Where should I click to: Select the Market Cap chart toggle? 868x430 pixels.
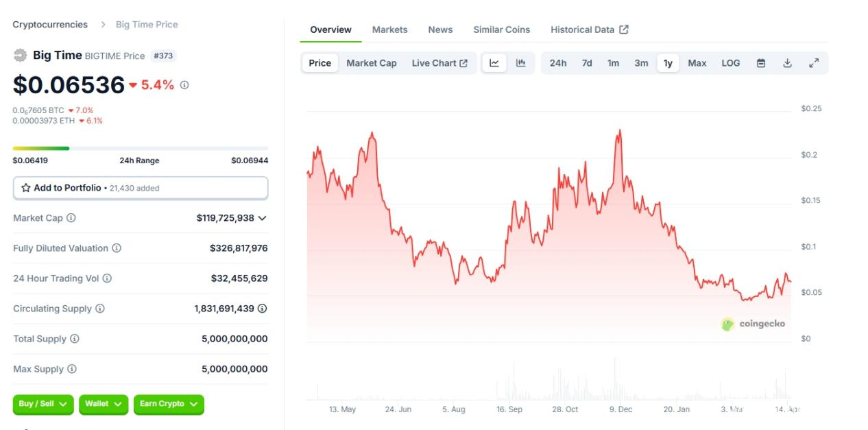371,63
